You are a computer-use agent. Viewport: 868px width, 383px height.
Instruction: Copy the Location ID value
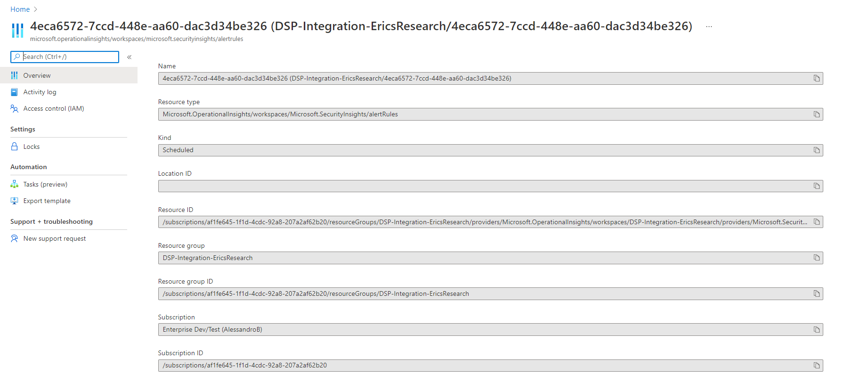(x=817, y=186)
